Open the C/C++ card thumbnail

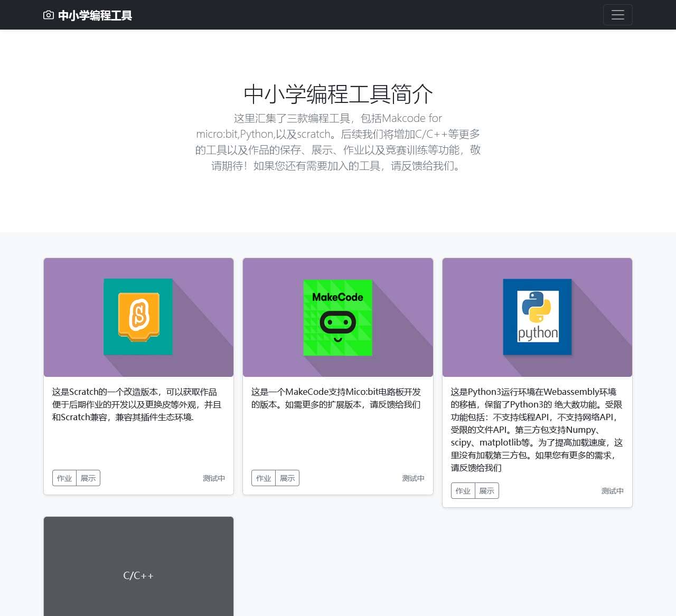(x=138, y=566)
